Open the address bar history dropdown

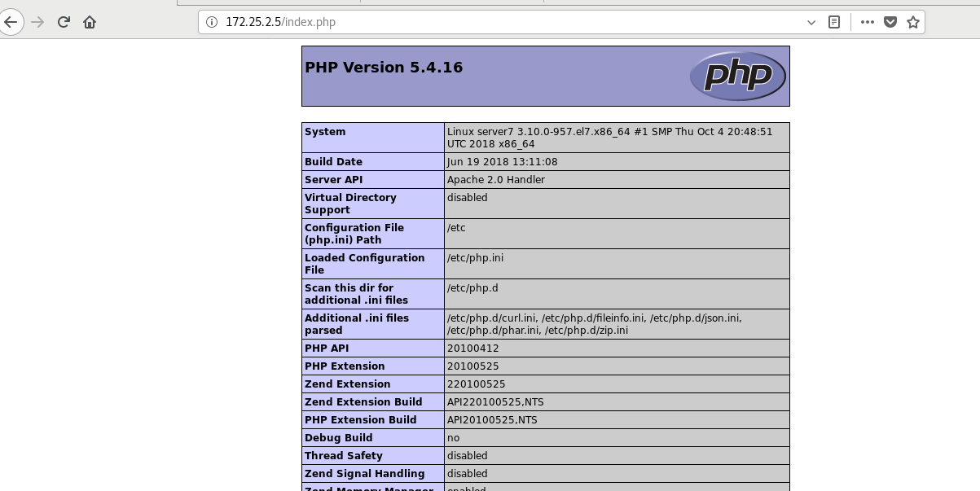[811, 22]
